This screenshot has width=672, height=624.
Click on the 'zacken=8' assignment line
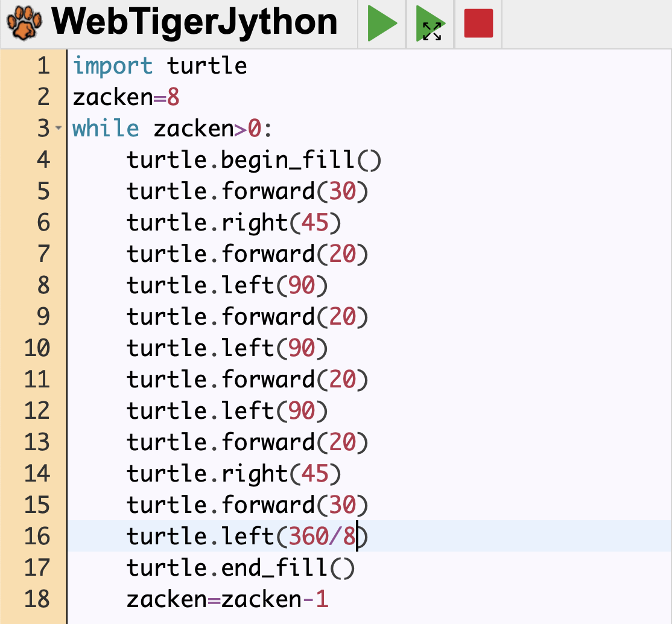click(x=126, y=97)
